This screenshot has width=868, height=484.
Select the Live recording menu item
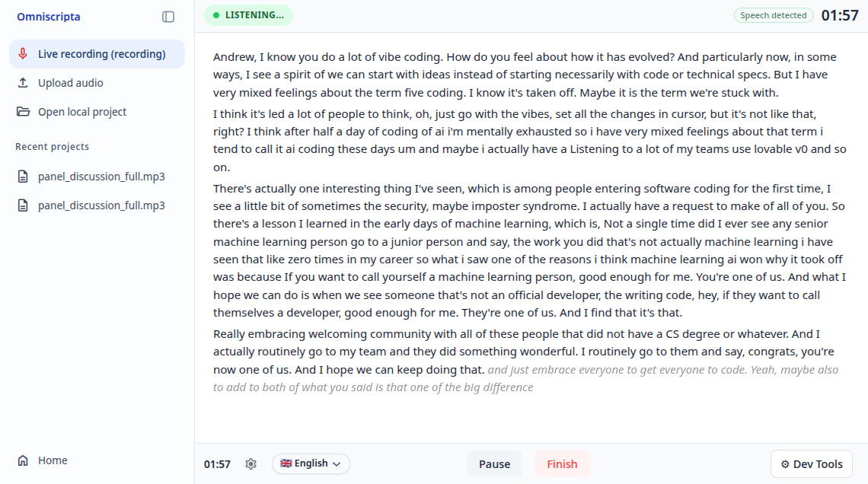[101, 54]
